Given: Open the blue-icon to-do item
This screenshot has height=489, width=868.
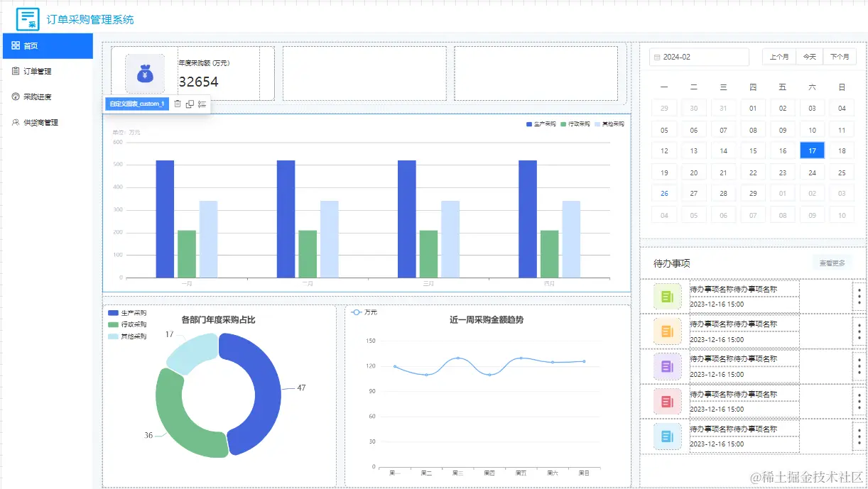Looking at the screenshot, I should tap(667, 436).
